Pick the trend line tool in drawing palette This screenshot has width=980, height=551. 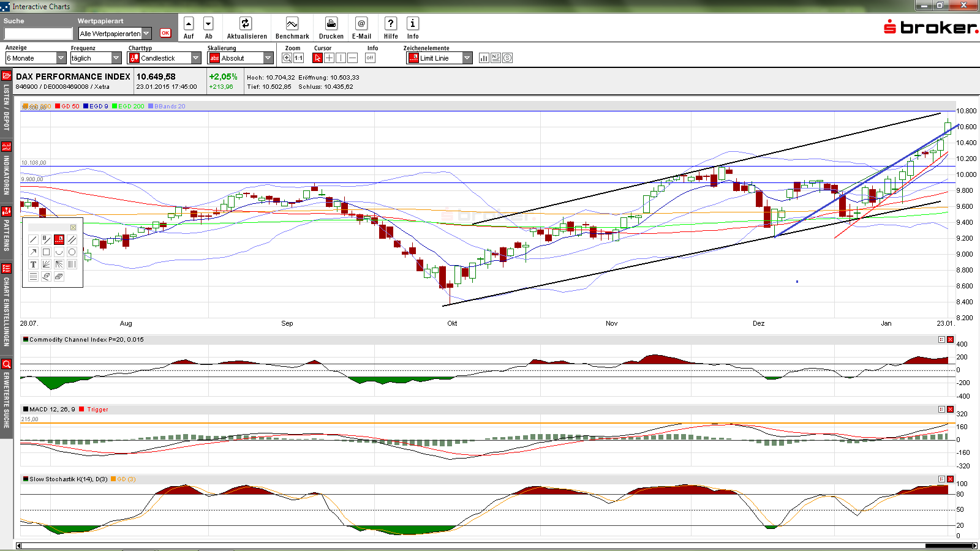[x=33, y=239]
